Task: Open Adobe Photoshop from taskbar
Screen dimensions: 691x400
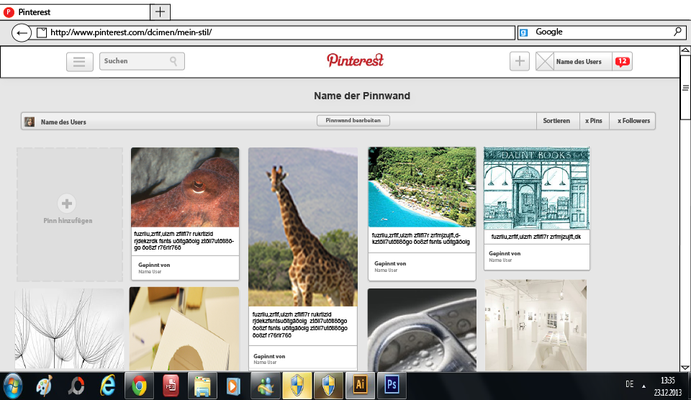Action: click(391, 386)
